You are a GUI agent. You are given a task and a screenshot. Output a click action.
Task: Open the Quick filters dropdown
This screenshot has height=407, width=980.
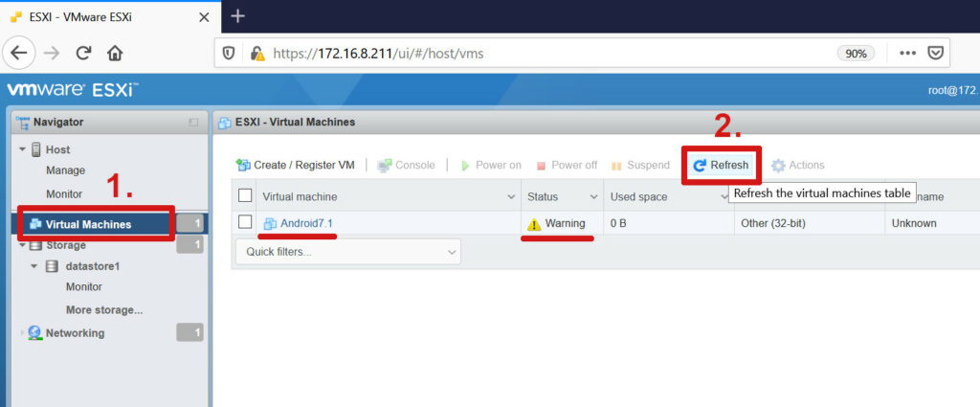pyautogui.click(x=348, y=252)
